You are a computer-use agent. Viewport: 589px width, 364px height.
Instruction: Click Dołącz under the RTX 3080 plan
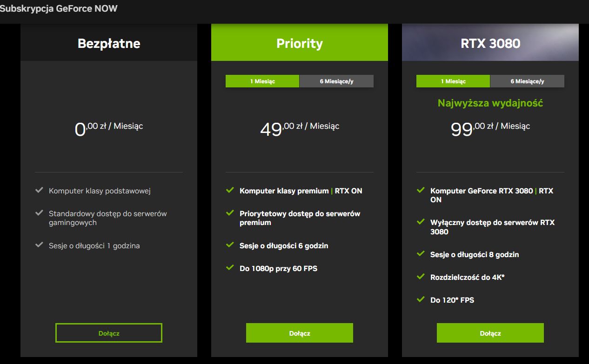pyautogui.click(x=490, y=333)
